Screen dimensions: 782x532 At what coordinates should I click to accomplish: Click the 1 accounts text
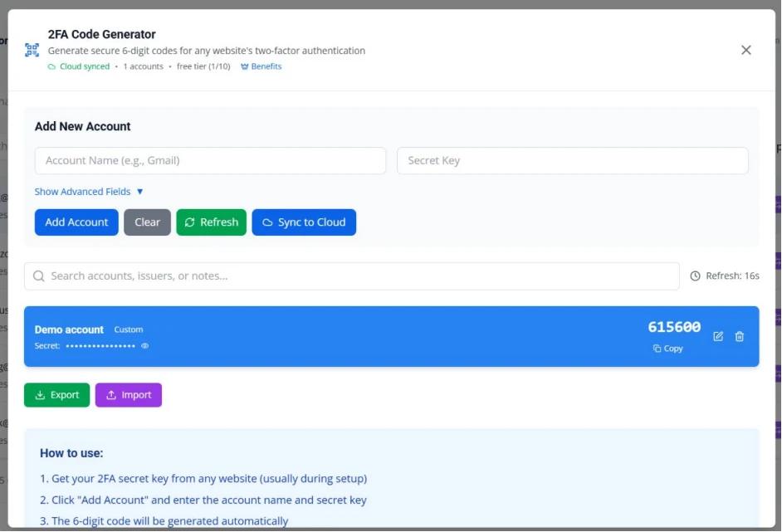(x=143, y=66)
